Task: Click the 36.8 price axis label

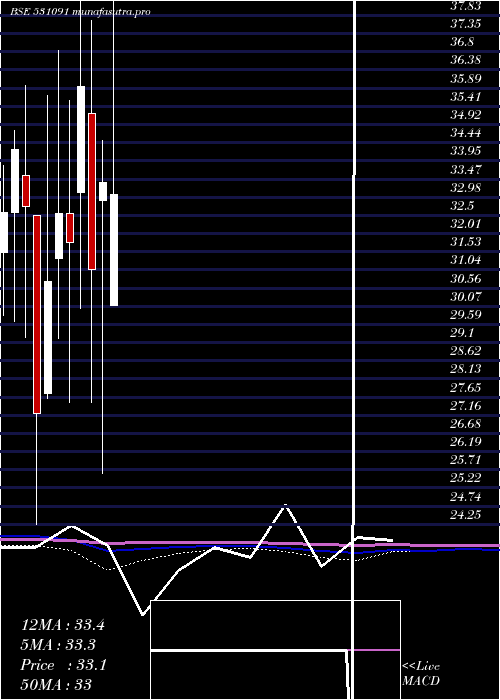Action: 462,42
